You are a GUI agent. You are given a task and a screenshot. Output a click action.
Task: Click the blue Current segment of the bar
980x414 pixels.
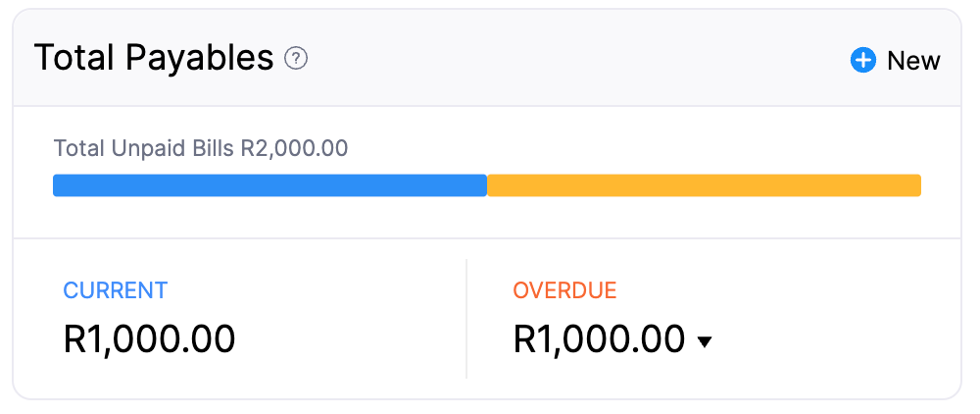pyautogui.click(x=269, y=185)
